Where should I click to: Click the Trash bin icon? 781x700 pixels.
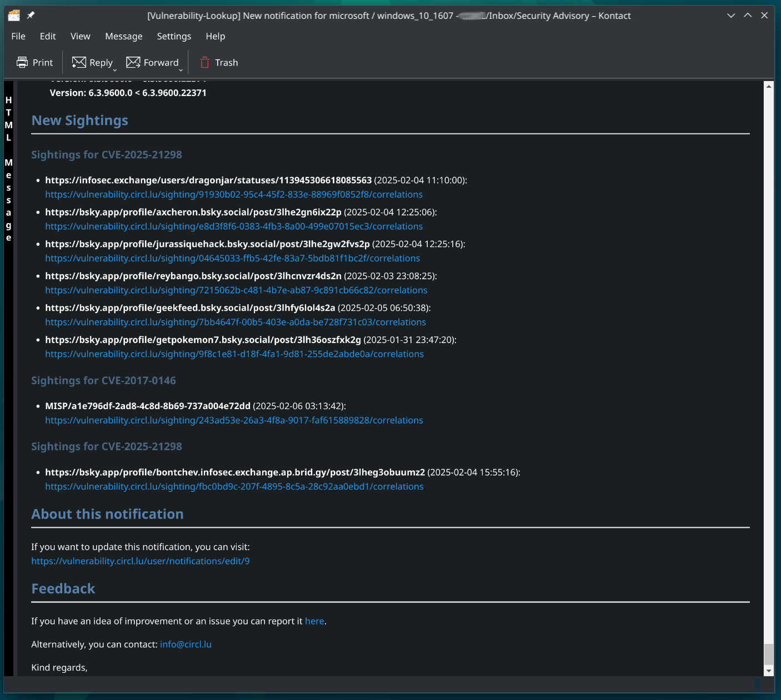coord(204,62)
